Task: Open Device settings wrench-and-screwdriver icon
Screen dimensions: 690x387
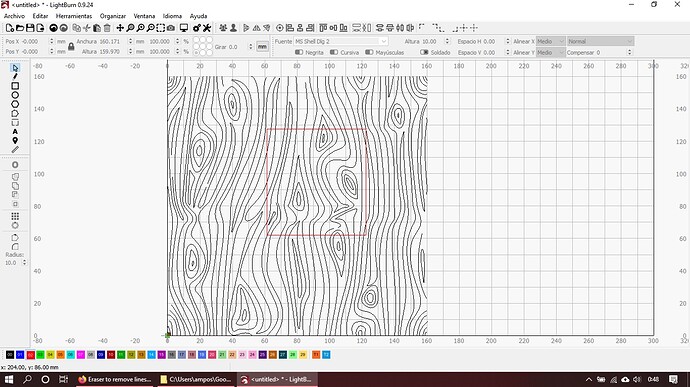Action: 207,28
